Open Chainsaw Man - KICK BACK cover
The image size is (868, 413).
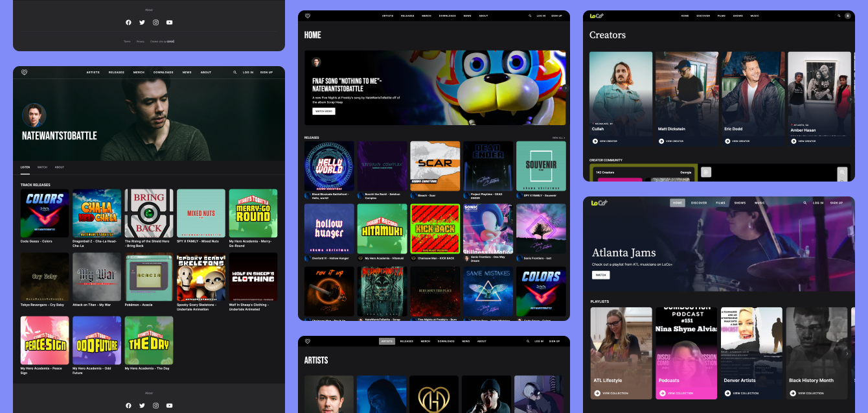click(435, 228)
